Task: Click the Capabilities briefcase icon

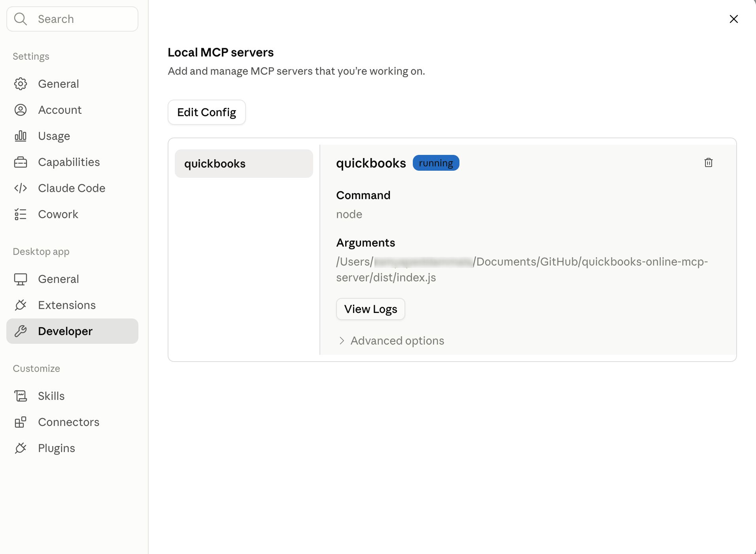Action: pos(21,162)
